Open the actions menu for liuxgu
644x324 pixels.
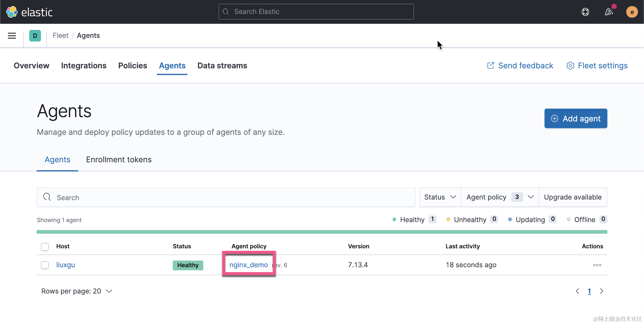tap(597, 265)
